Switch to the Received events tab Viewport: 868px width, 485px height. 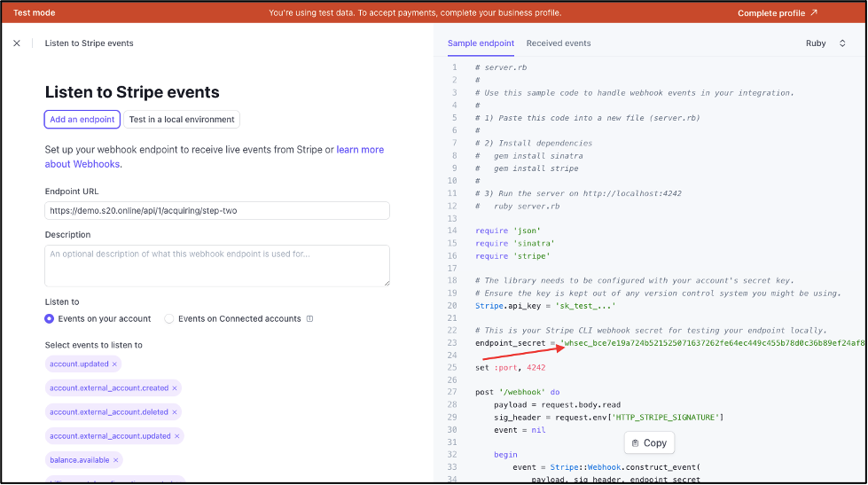[x=558, y=43]
